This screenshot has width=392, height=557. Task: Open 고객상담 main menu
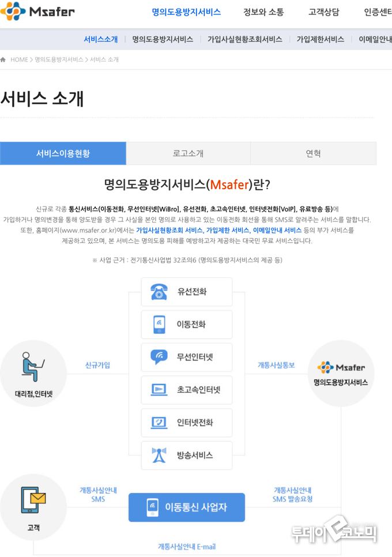[324, 12]
